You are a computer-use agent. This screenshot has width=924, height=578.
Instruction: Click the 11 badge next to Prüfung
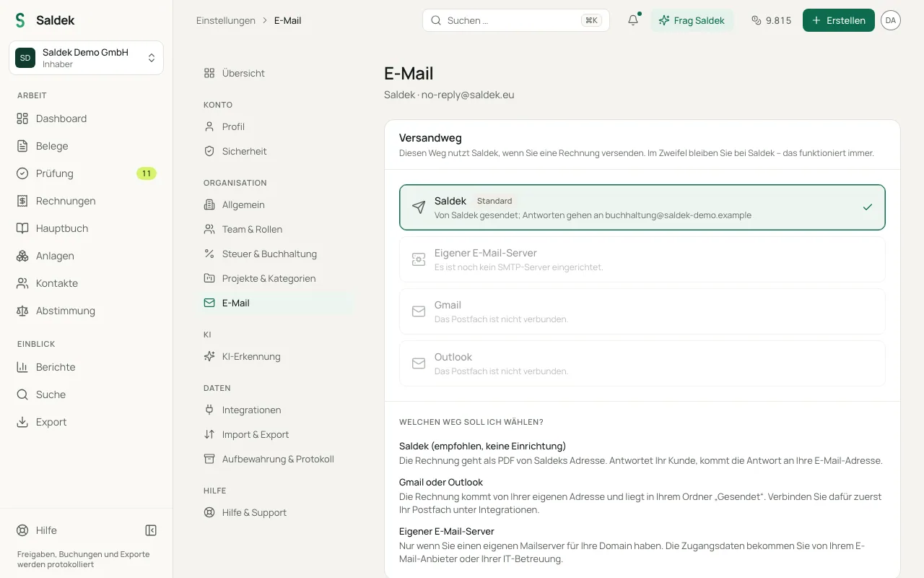pos(147,173)
